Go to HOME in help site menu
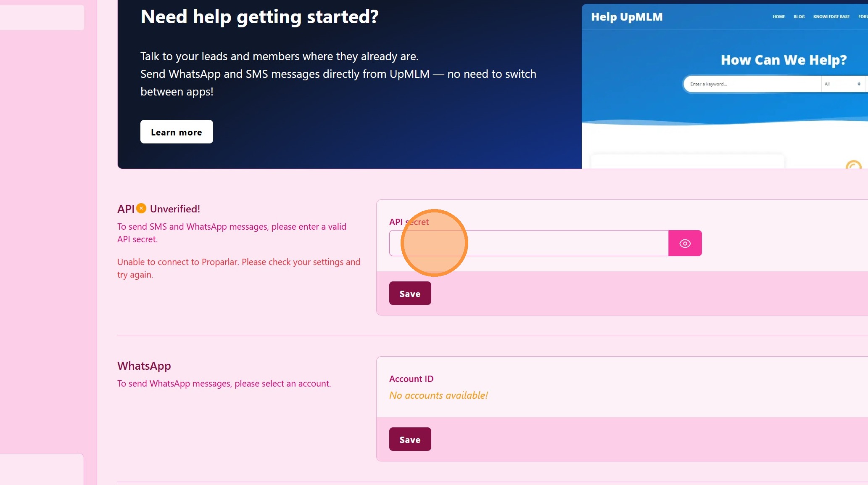This screenshot has width=868, height=485. tap(778, 17)
